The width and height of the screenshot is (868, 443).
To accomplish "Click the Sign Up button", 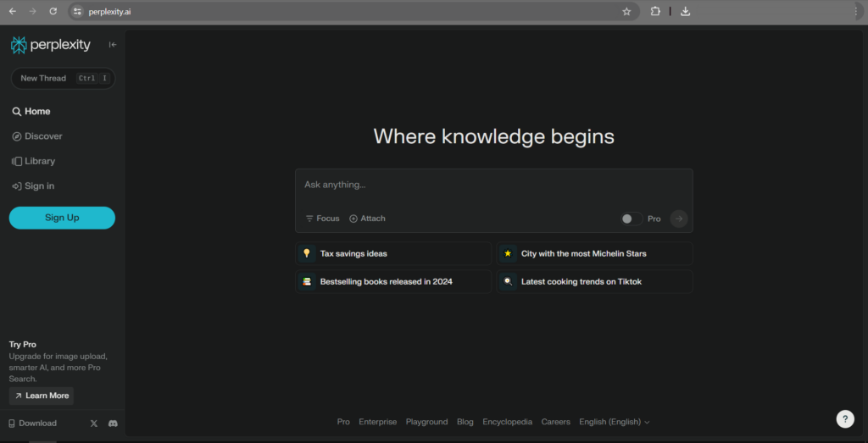I will click(x=62, y=218).
